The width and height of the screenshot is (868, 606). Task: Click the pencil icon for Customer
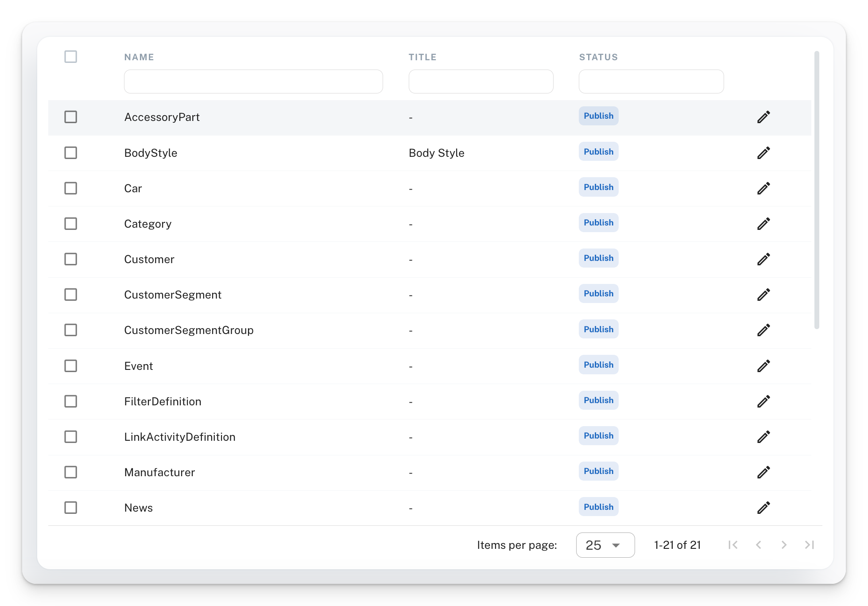tap(763, 259)
